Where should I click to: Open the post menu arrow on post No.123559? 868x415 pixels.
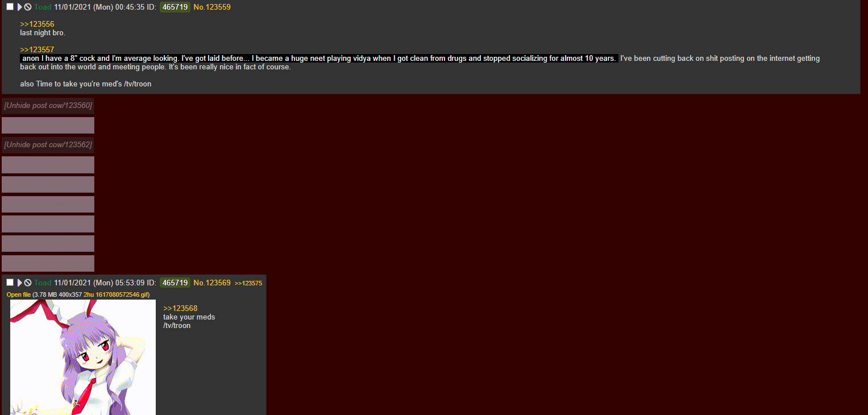coord(20,7)
